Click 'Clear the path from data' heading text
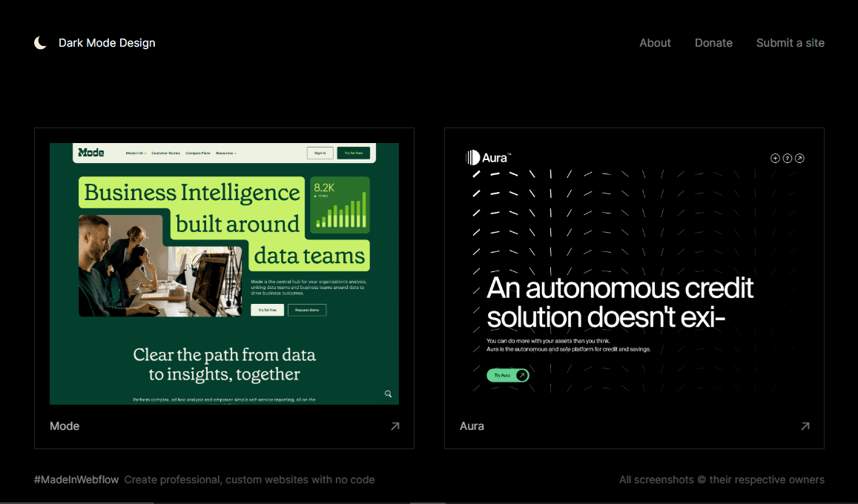 pyautogui.click(x=225, y=355)
